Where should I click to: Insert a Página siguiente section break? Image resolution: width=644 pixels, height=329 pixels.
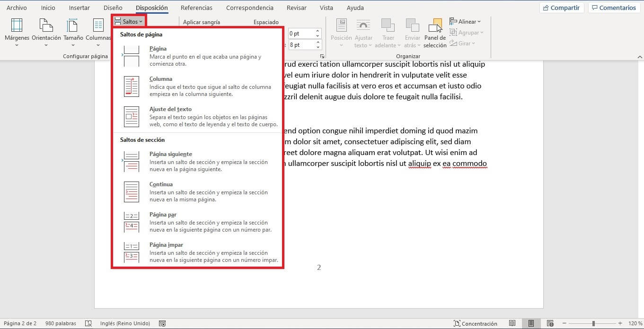coord(198,162)
